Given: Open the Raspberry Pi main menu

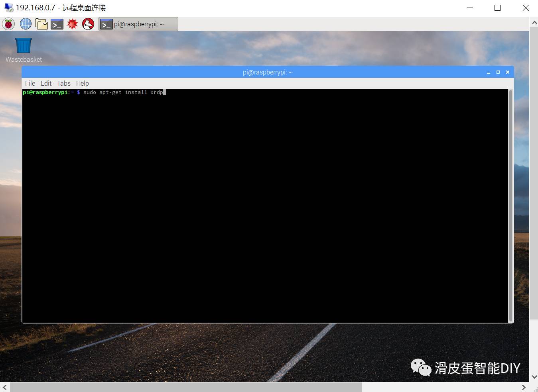Looking at the screenshot, I should click(8, 24).
